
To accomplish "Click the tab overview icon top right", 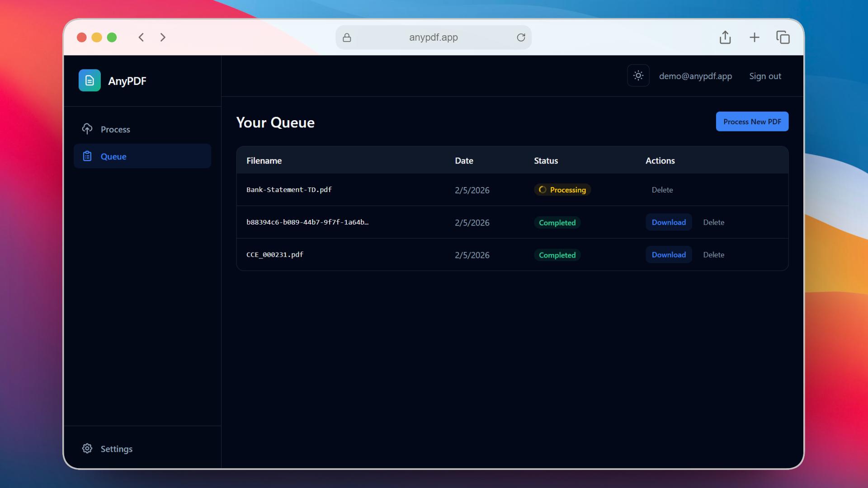I will (x=783, y=37).
